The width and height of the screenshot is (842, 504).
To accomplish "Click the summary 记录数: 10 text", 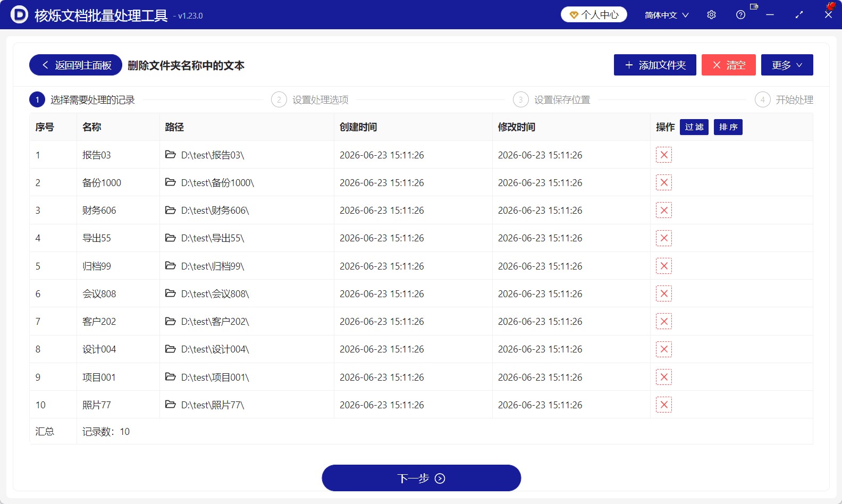I will pyautogui.click(x=106, y=432).
